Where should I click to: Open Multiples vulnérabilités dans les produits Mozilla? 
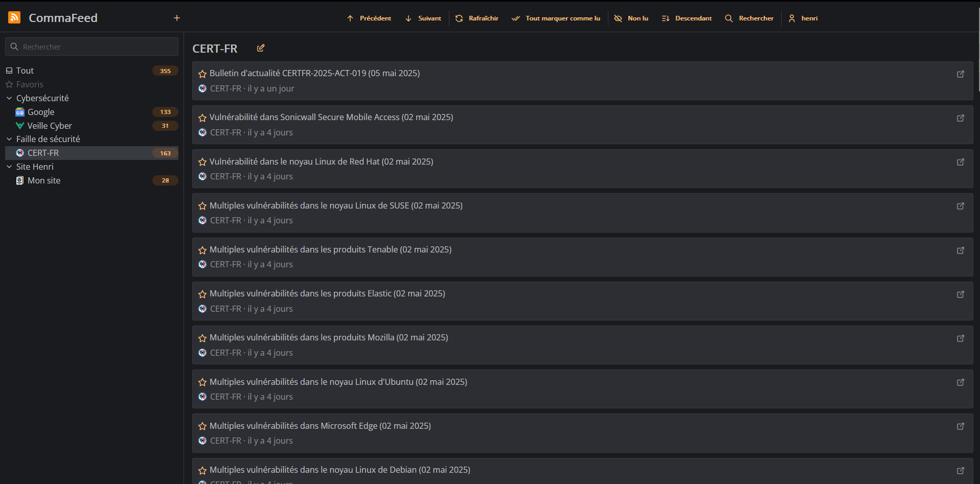coord(329,337)
